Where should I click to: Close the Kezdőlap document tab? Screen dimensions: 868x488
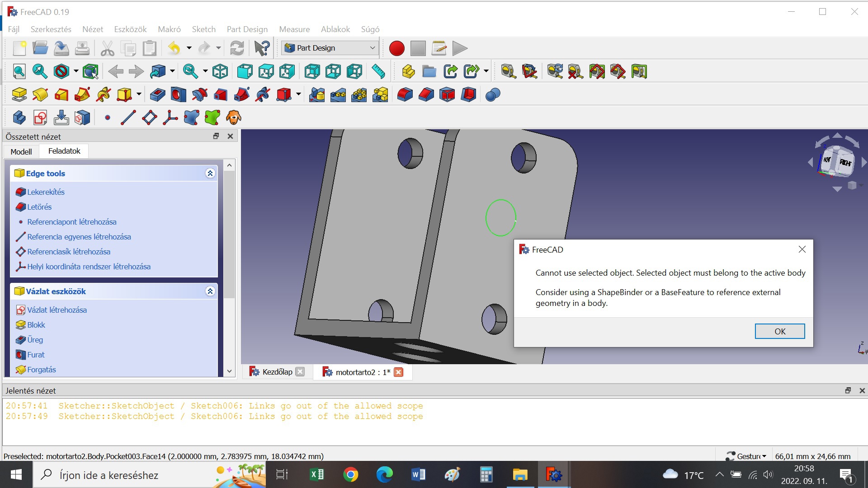300,372
